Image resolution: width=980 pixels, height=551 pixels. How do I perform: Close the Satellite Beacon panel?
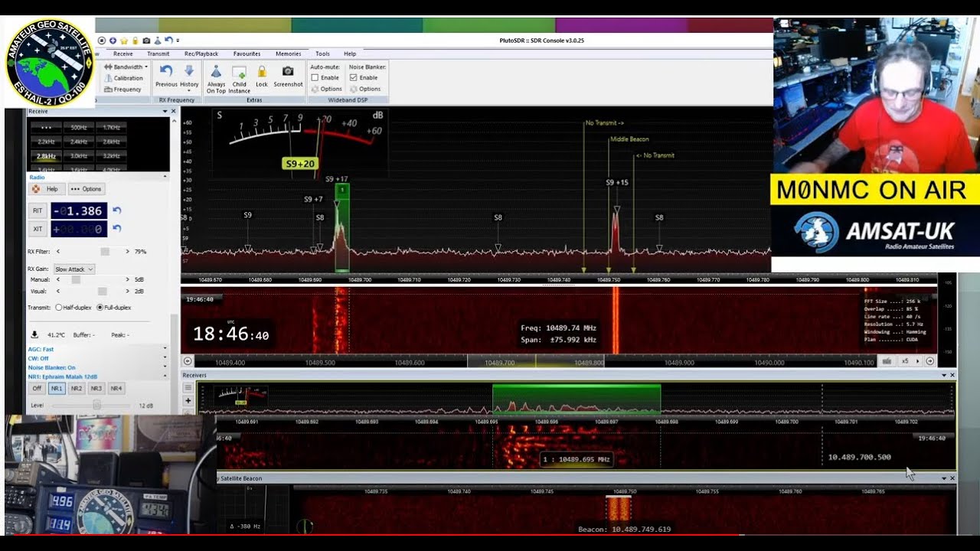pos(952,478)
